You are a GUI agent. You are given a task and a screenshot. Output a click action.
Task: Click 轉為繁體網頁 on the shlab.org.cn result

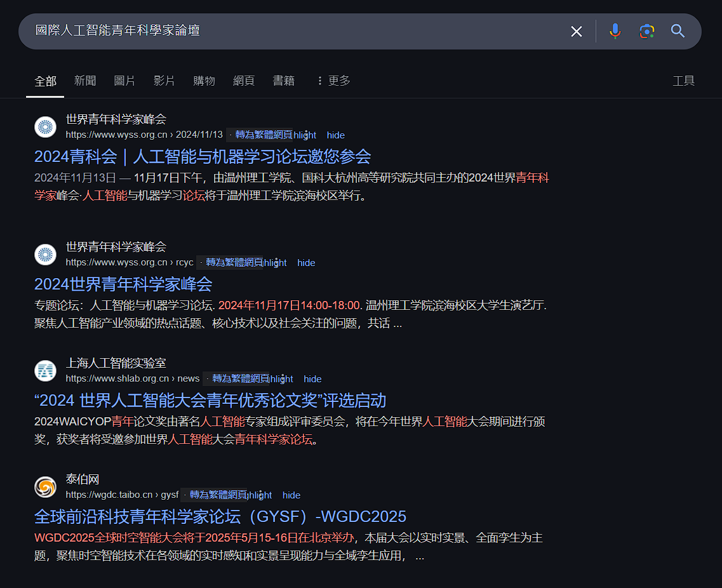(241, 378)
